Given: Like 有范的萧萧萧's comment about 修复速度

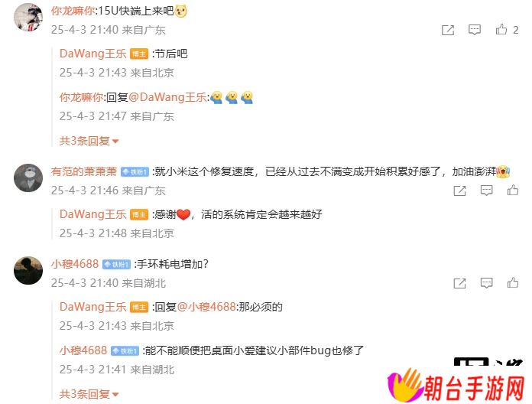Looking at the screenshot, I should point(513,190).
